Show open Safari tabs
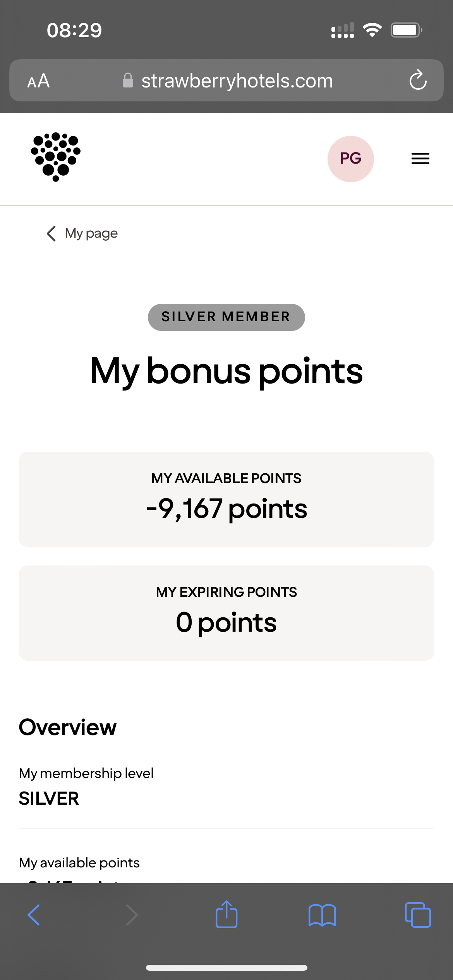 (417, 915)
